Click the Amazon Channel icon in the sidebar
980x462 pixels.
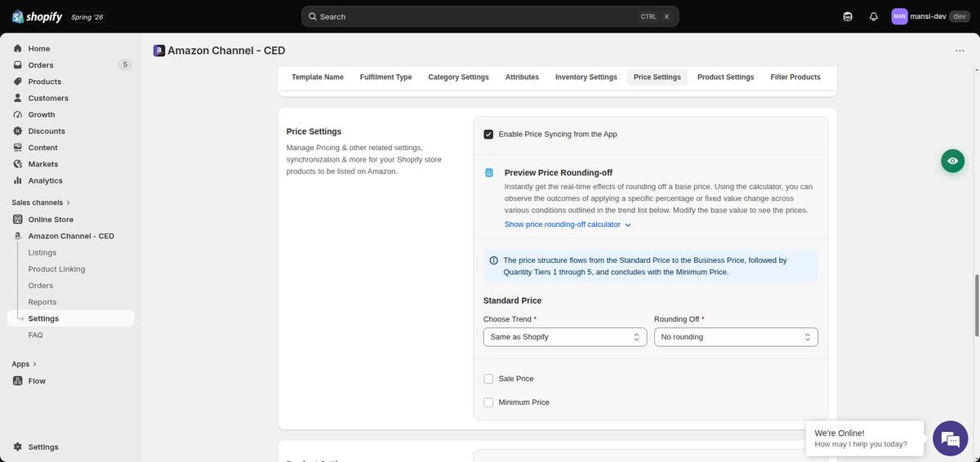18,236
